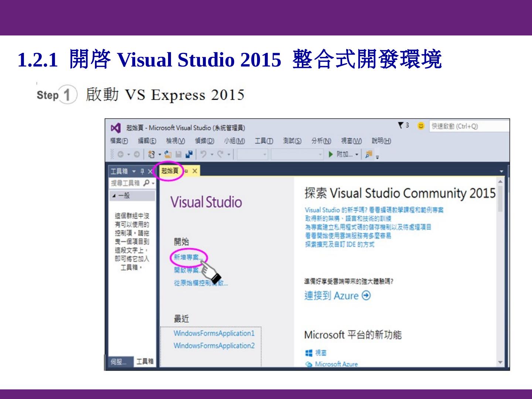Toggle the pin on the 起始頁 tab
This screenshot has height=399, width=532.
(x=186, y=171)
